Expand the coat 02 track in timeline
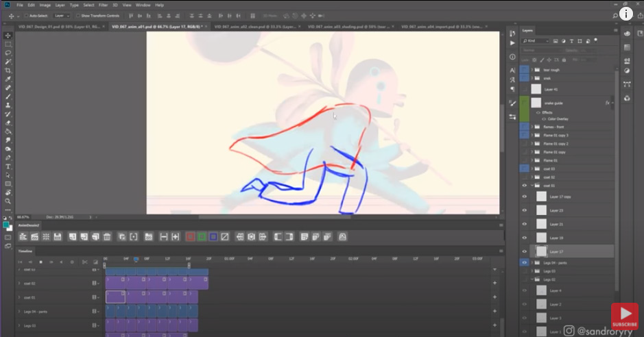This screenshot has width=644, height=337. (x=19, y=283)
